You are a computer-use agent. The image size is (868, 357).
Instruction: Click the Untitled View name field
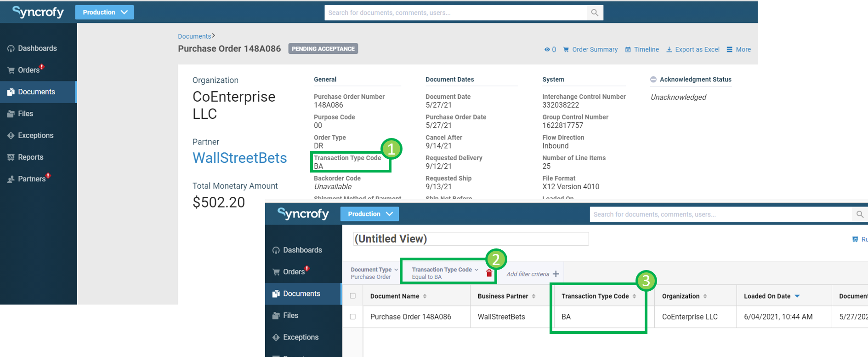(471, 239)
